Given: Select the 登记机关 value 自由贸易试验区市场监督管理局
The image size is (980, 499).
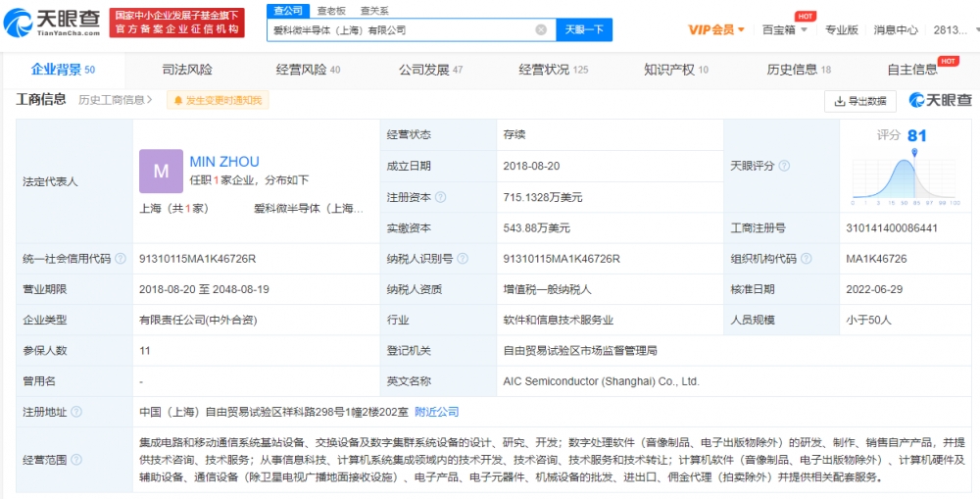Looking at the screenshot, I should (x=580, y=351).
